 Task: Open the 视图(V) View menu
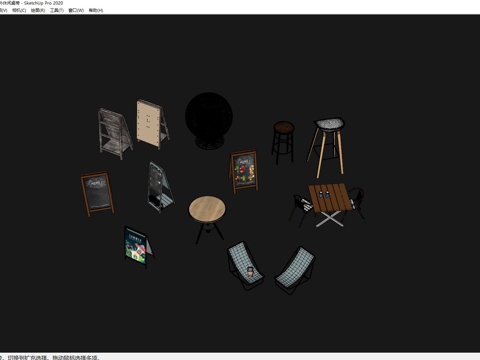pos(3,10)
